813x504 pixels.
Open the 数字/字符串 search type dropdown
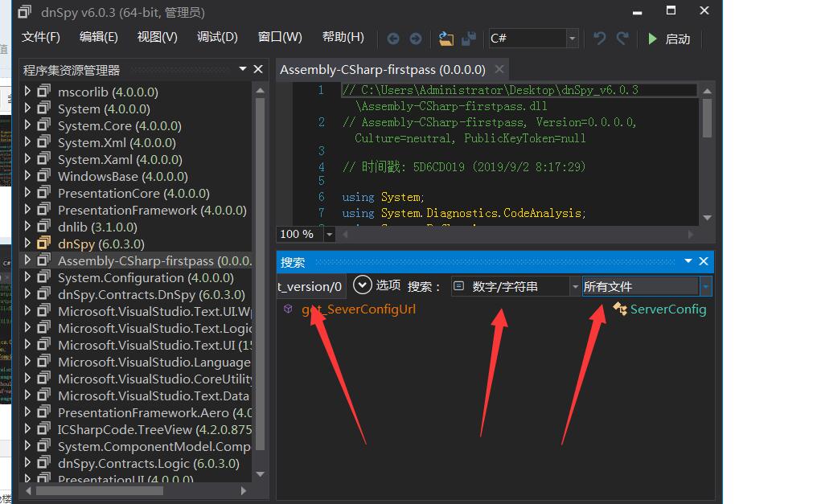coord(575,286)
